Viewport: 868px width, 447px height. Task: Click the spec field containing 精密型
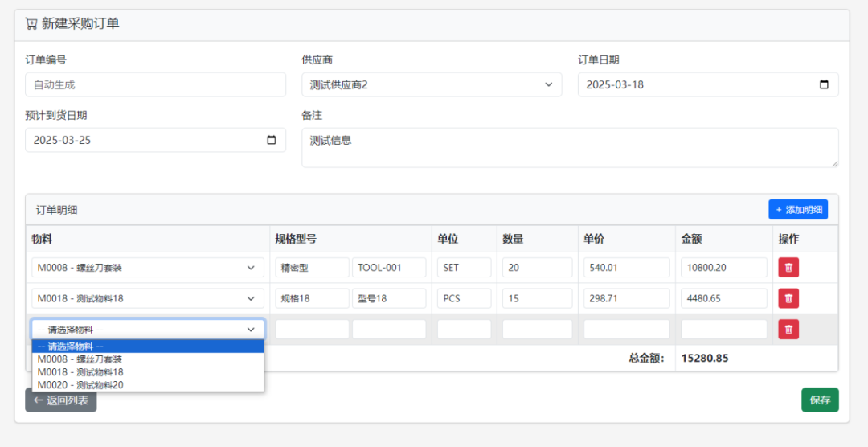pos(312,268)
